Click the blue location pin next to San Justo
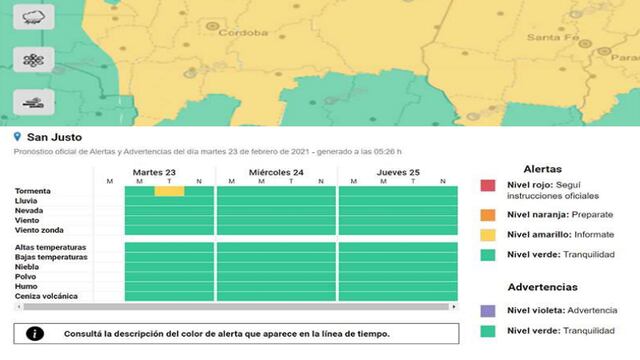The image size is (640, 360). tap(17, 137)
